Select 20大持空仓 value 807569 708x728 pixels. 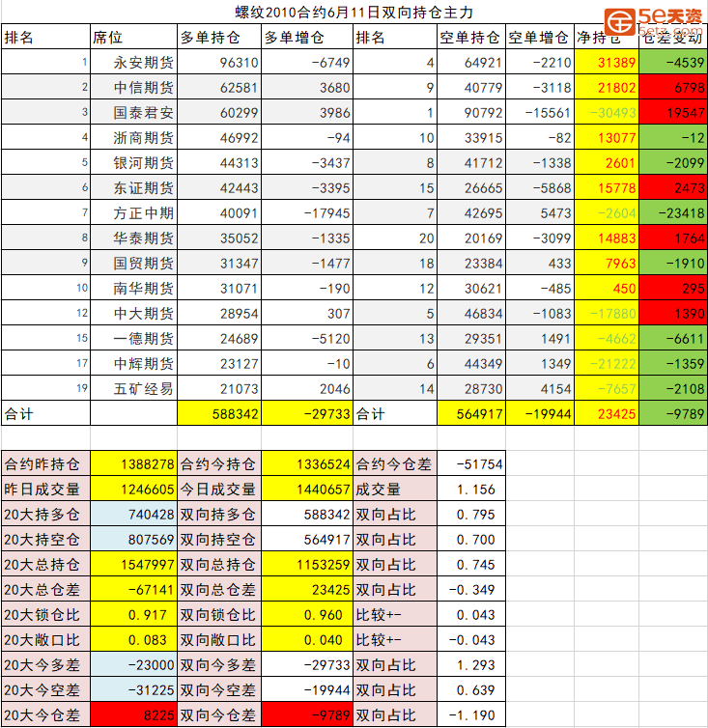(x=134, y=539)
